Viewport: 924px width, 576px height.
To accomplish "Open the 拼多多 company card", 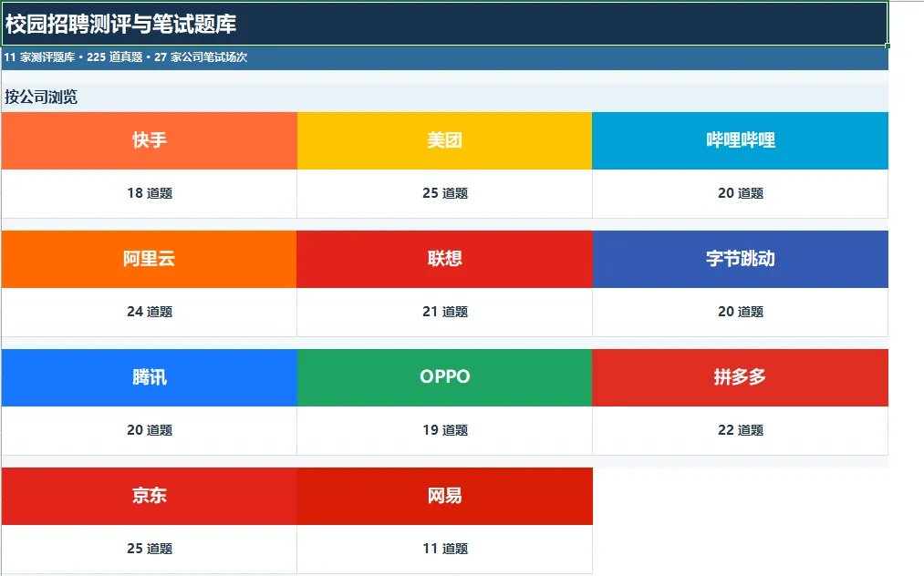I will (740, 377).
